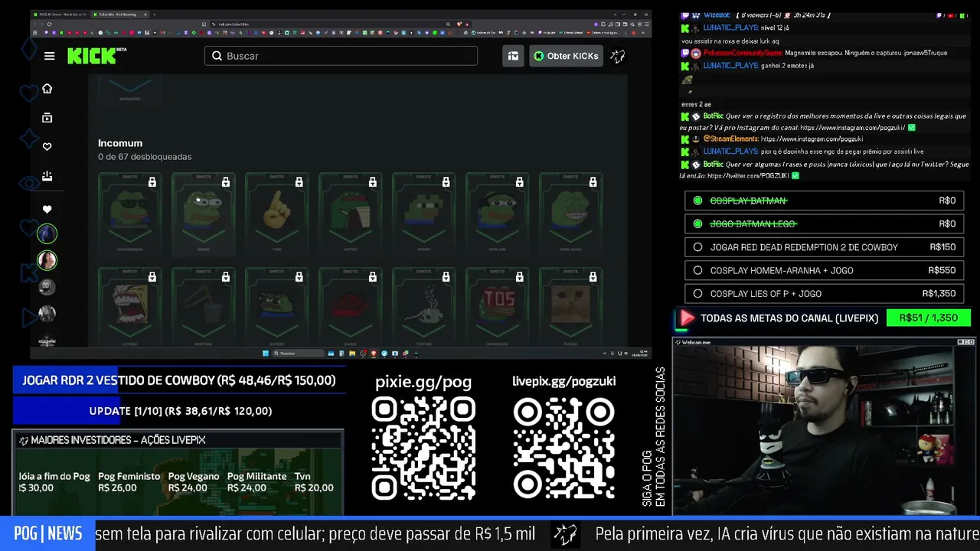
Task: Click the livepix.gg/pogzuki label
Action: coord(563,381)
